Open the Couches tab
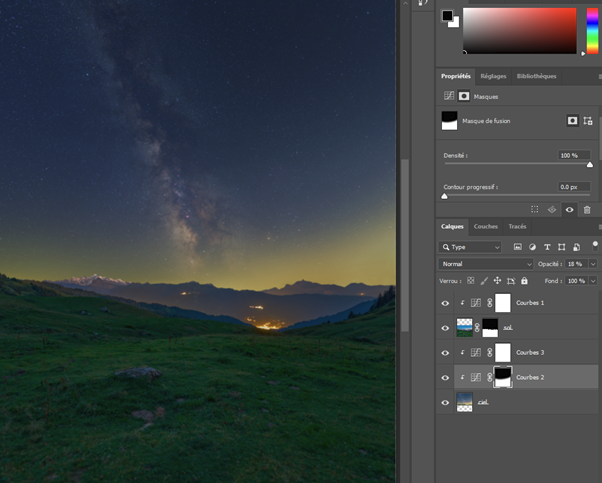This screenshot has height=483, width=602. pyautogui.click(x=486, y=227)
